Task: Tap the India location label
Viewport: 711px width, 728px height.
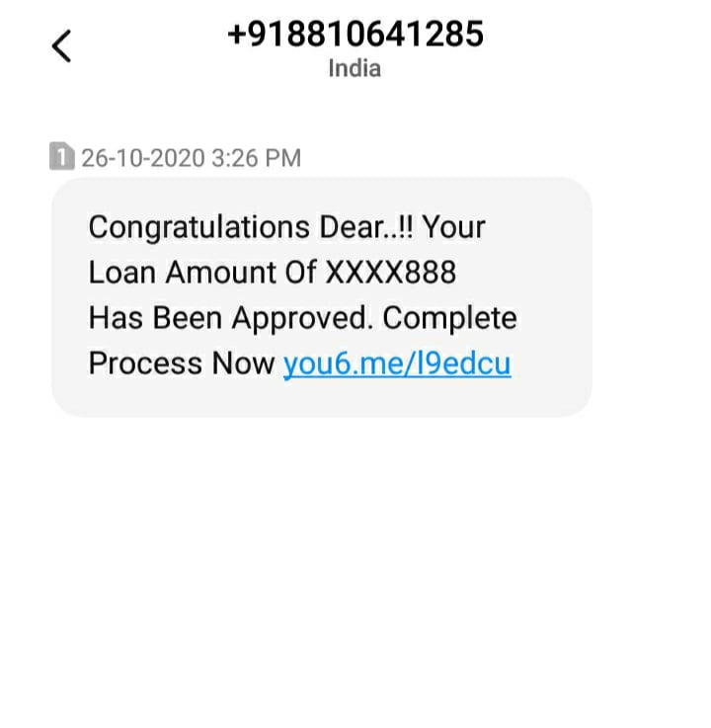Action: (x=355, y=69)
